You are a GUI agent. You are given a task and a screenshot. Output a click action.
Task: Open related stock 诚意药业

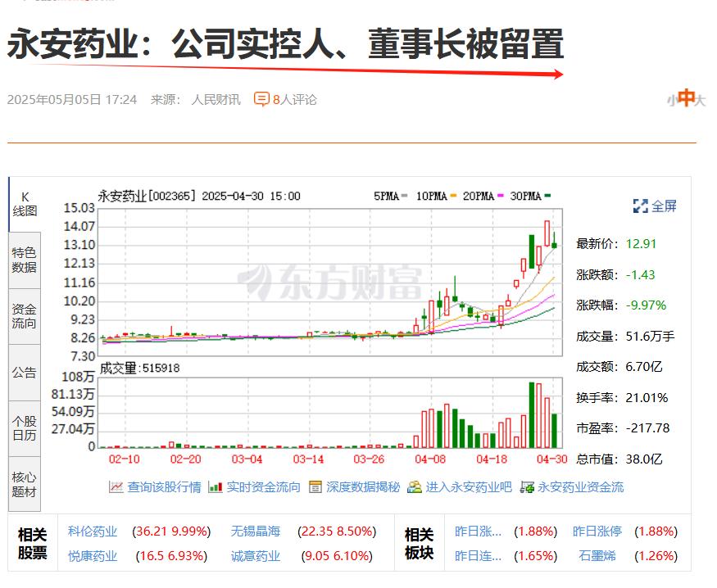(x=256, y=556)
